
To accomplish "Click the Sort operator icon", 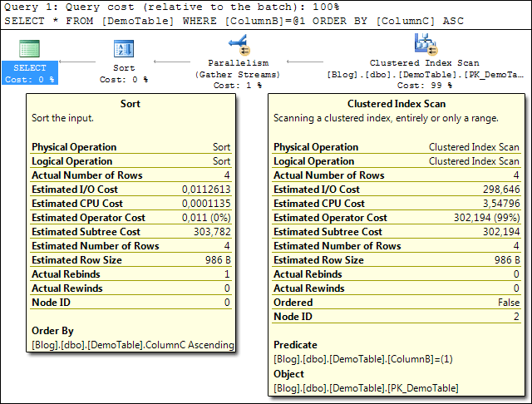I will tap(124, 48).
